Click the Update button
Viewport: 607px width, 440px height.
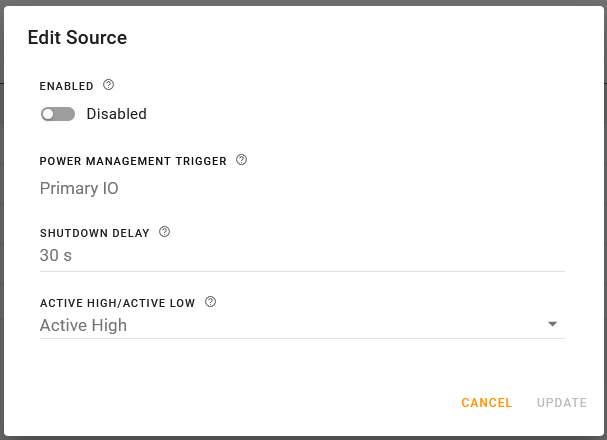pyautogui.click(x=561, y=403)
